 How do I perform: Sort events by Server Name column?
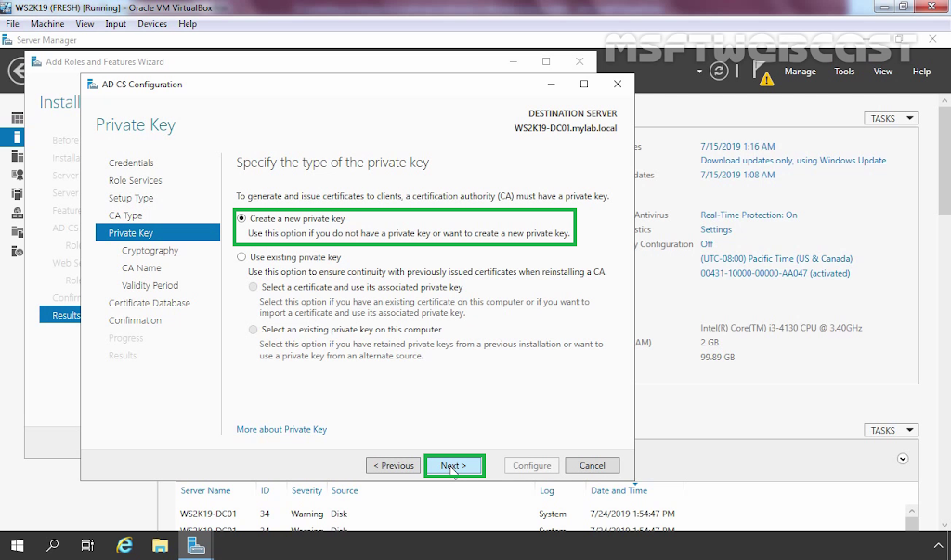tap(205, 490)
